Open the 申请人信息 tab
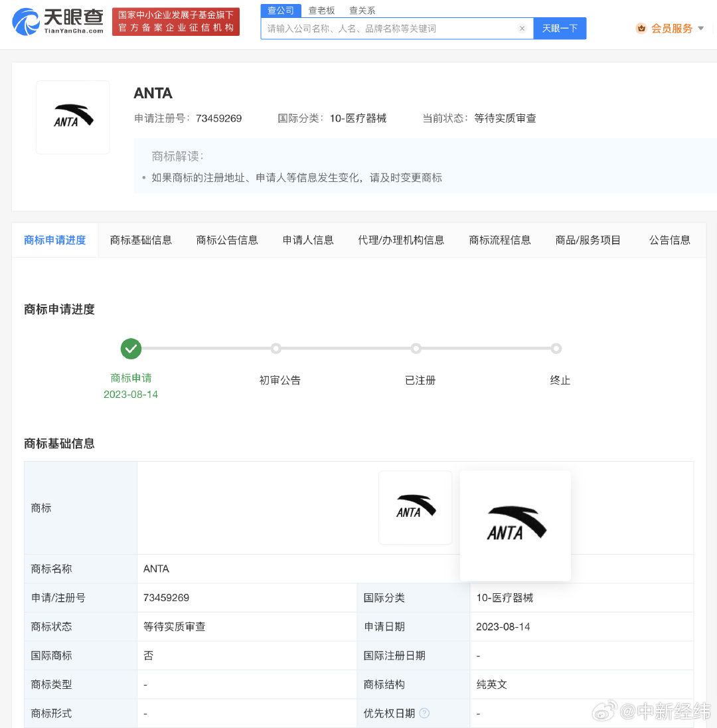717x728 pixels. pos(308,240)
